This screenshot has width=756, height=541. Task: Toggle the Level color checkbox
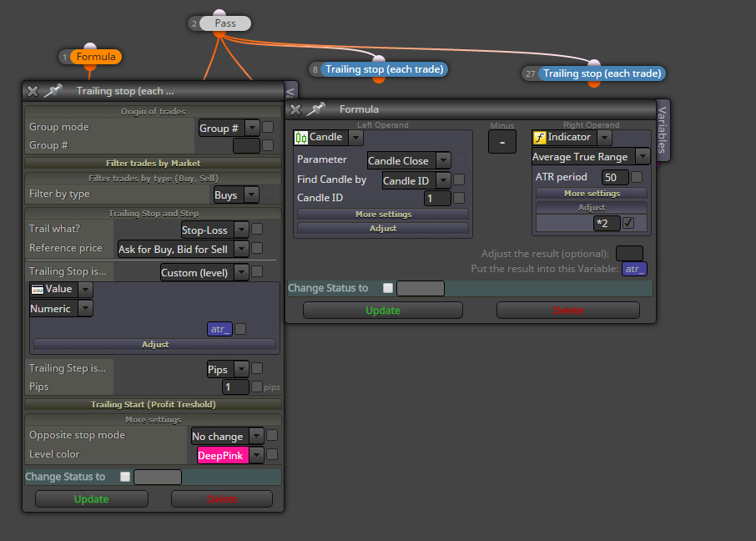272,455
